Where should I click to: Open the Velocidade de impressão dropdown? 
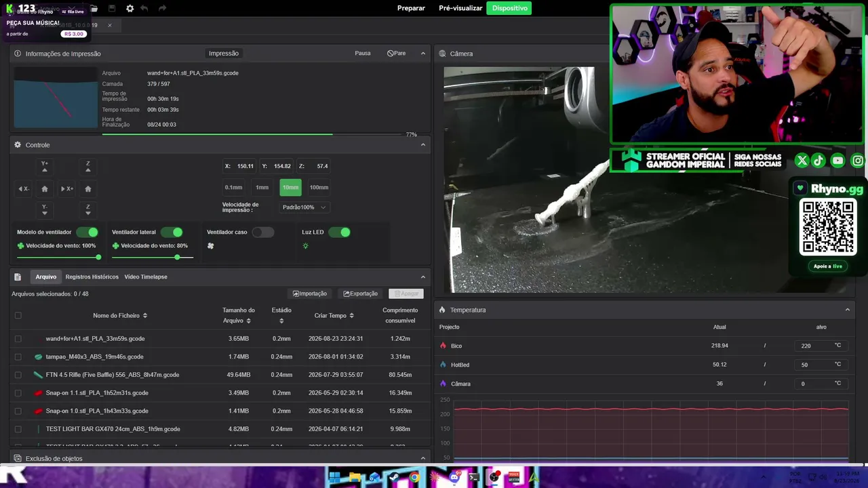tap(304, 207)
